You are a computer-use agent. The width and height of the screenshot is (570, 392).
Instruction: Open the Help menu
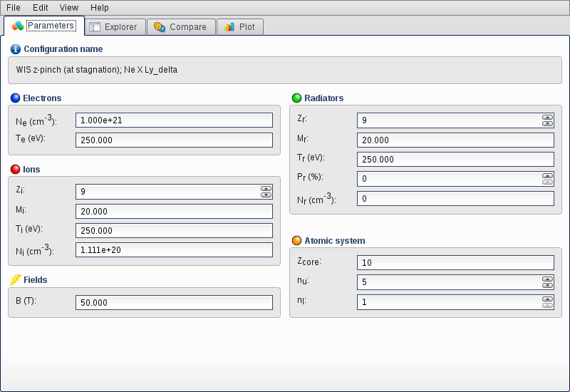click(x=100, y=7)
